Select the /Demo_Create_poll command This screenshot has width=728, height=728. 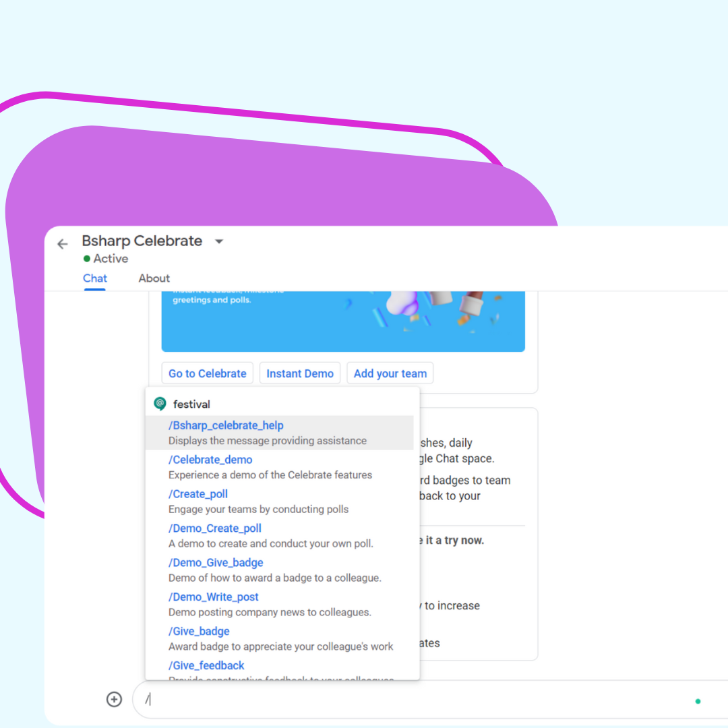tap(280, 536)
